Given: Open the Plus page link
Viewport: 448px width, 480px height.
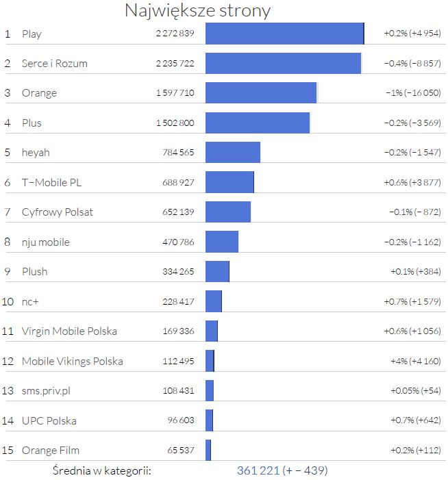Looking at the screenshot, I should click(x=32, y=123).
